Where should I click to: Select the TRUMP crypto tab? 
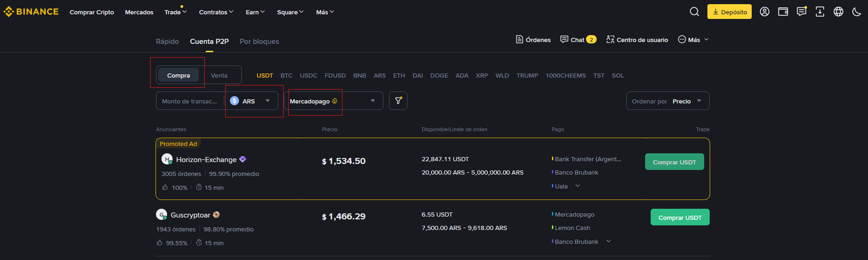[x=527, y=75]
